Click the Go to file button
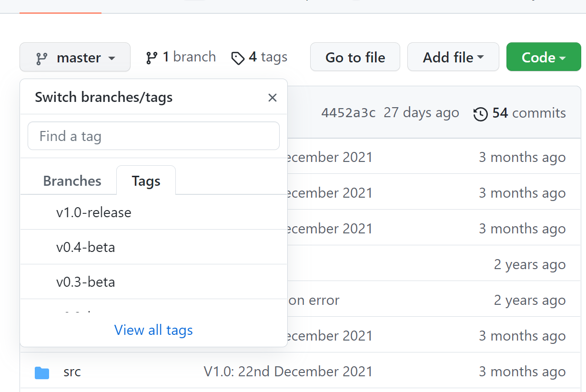Screen dimensions: 586x392 pyautogui.click(x=355, y=57)
